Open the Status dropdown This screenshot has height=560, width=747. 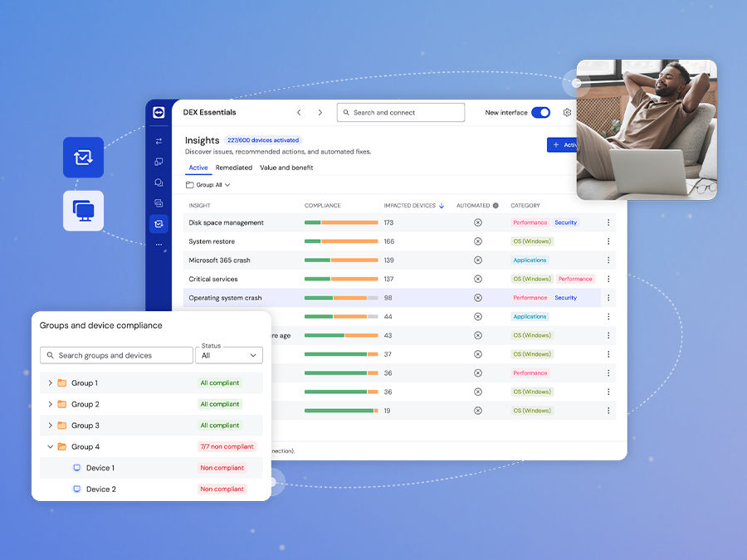229,355
